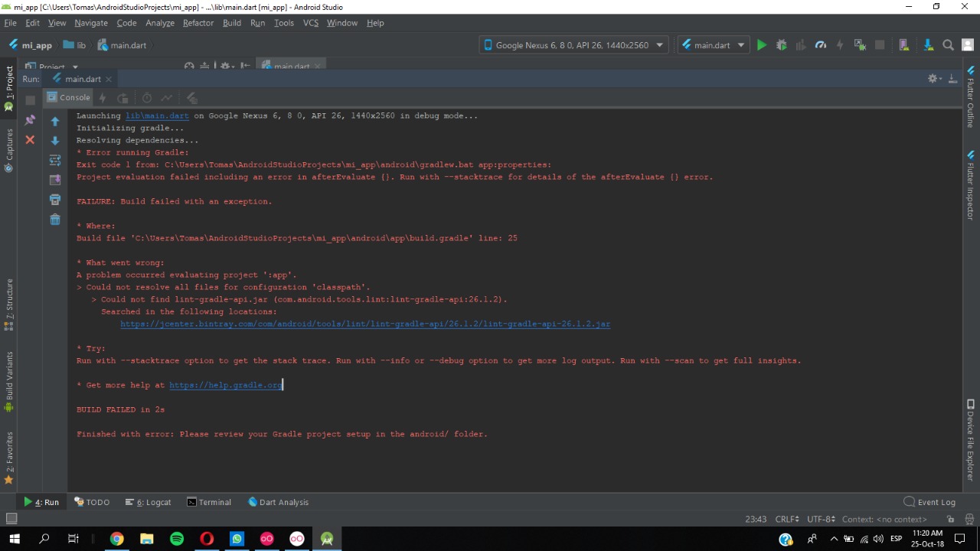Clear console with the trash can icon

pos(54,220)
